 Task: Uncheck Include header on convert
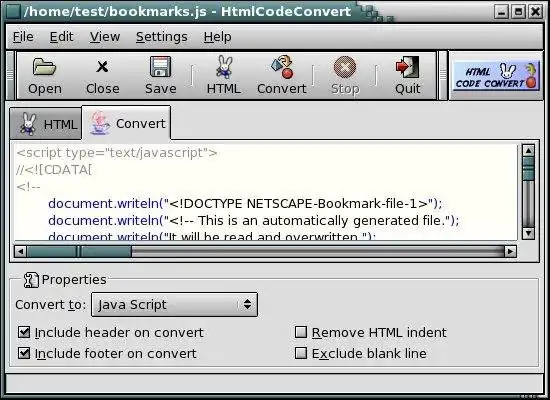(24, 332)
